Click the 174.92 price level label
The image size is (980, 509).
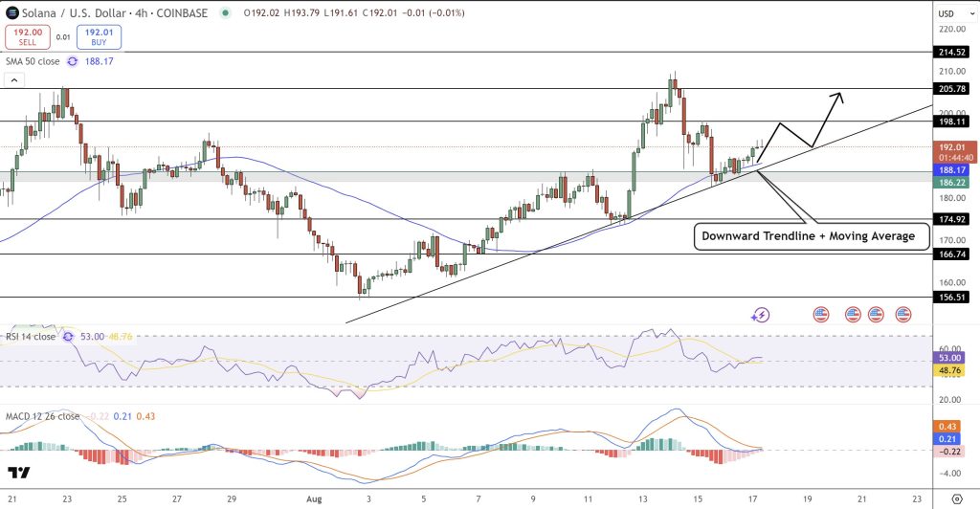pos(952,219)
